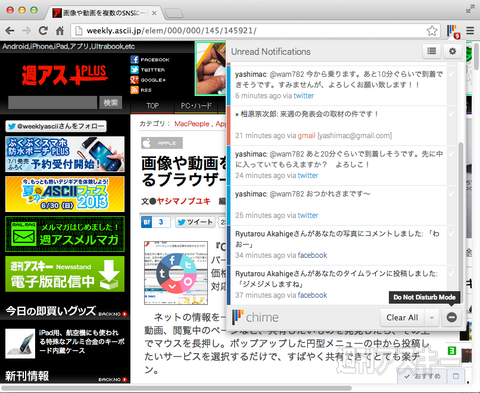This screenshot has width=480, height=393.
Task: Open Chime settings gear
Action: click(x=452, y=51)
